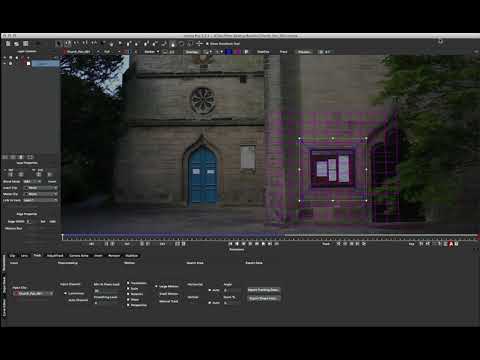Track backwards button next to Track label
Viewport: 480px width, 360px height.
pos(339,244)
